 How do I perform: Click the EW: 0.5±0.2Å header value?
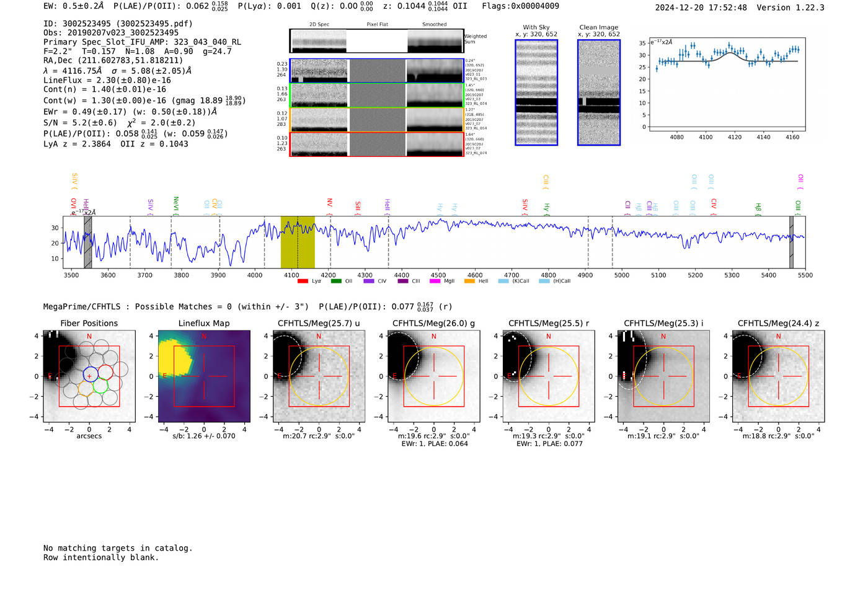(74, 6)
